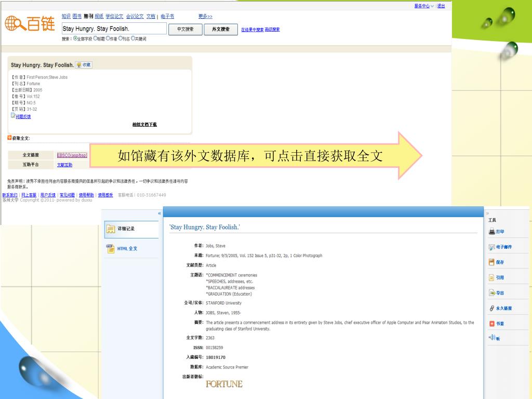
Task: Click the 导出 export icon
Action: tap(492, 292)
